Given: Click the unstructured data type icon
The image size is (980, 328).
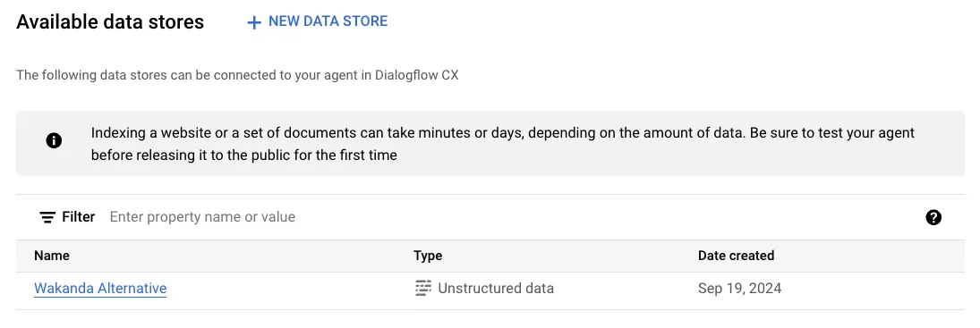Looking at the screenshot, I should click(x=423, y=288).
